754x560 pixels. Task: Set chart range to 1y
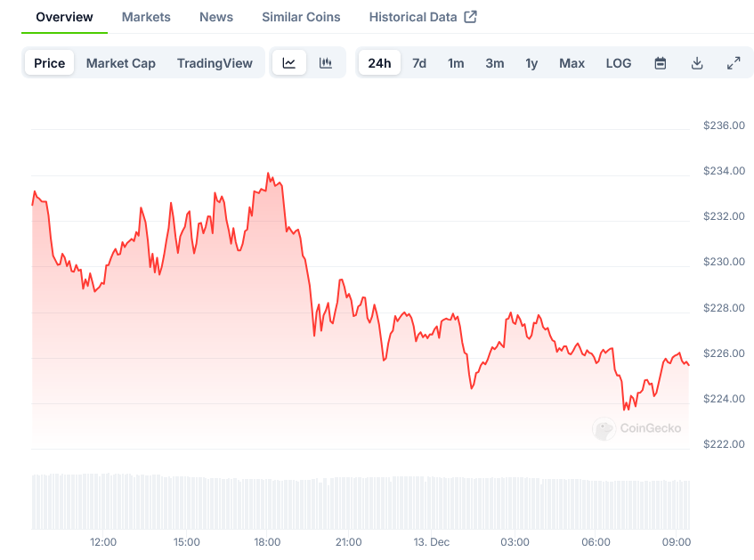(531, 63)
